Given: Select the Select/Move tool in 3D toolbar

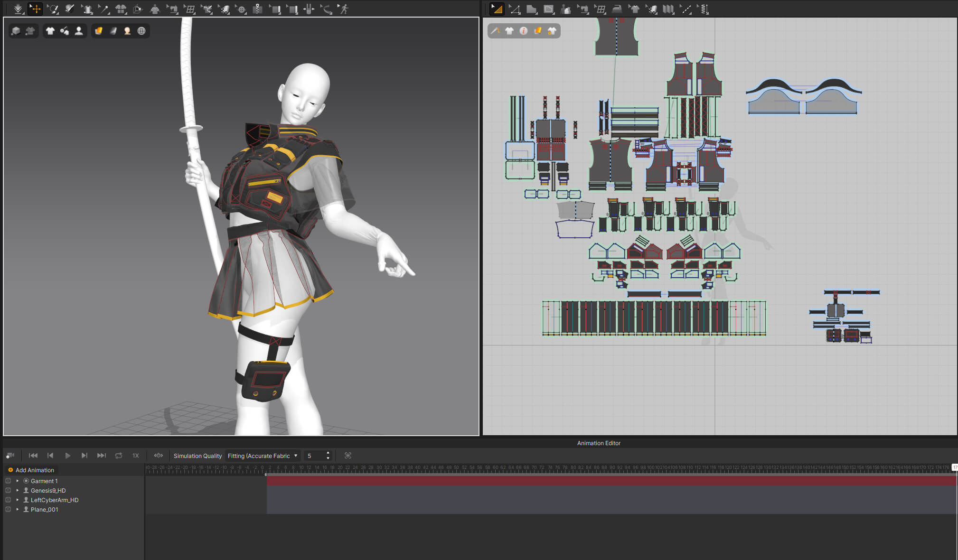Looking at the screenshot, I should [35, 9].
